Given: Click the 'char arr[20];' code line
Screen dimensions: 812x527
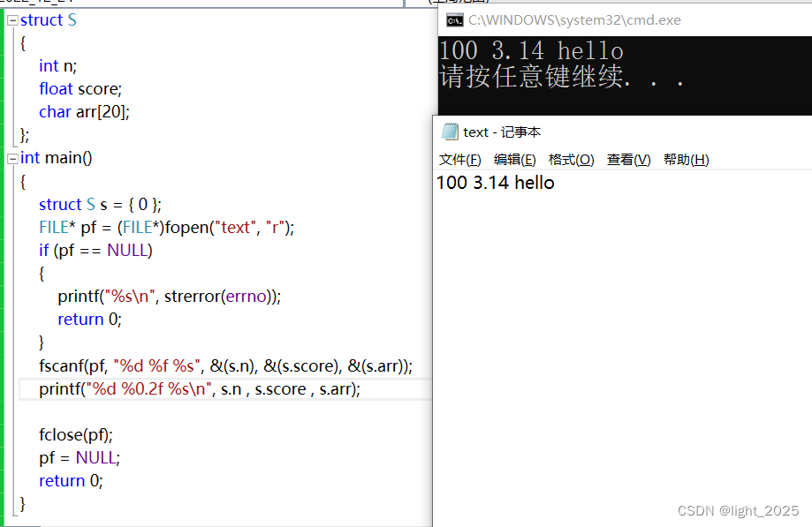Looking at the screenshot, I should click(85, 112).
